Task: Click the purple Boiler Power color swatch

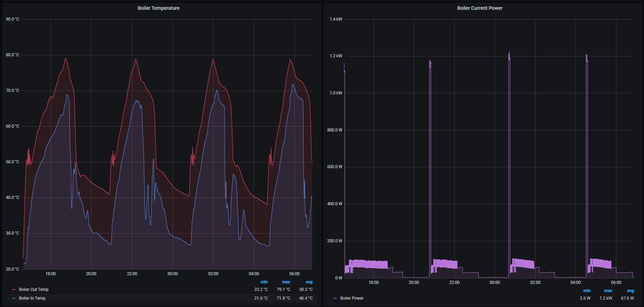Action: point(335,298)
